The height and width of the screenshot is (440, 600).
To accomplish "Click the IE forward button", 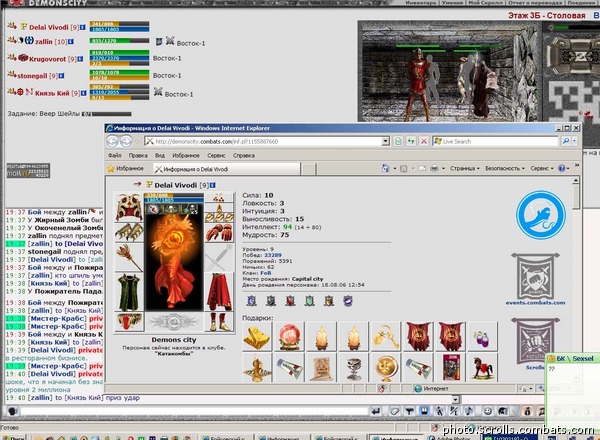I will pos(126,142).
